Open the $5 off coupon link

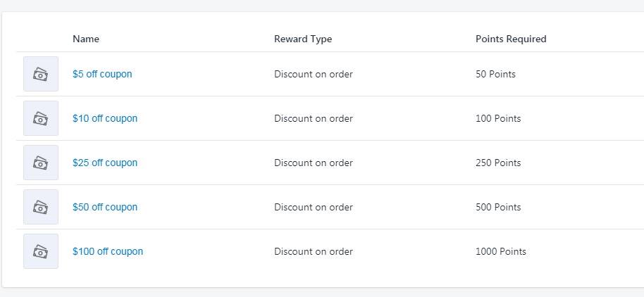(102, 75)
